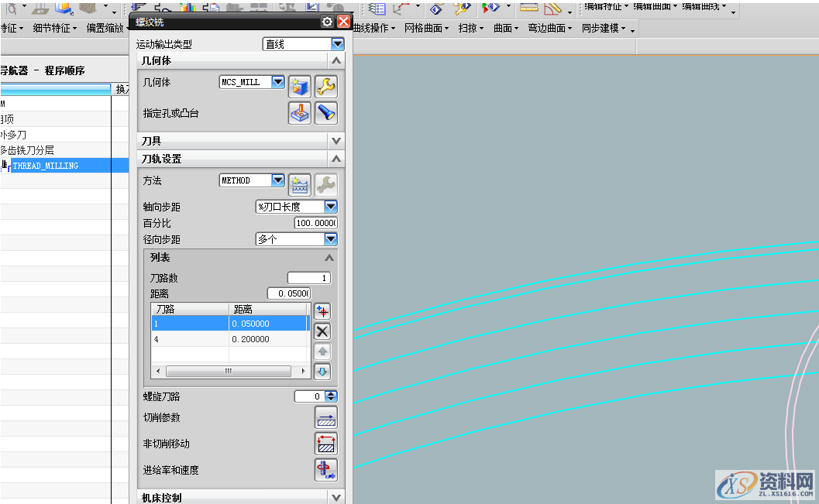Collapse the 刀轨设置 section header

(x=336, y=159)
